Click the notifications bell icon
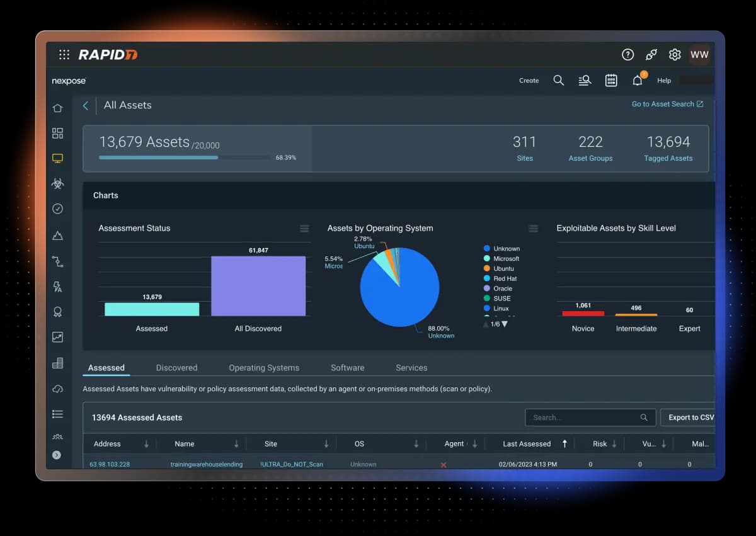The height and width of the screenshot is (536, 756). click(638, 80)
